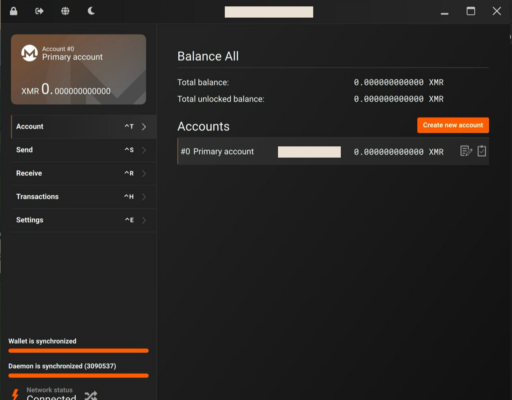Screen dimensions: 512x400
Task: Select the #0 Primary account row
Action: 333,151
